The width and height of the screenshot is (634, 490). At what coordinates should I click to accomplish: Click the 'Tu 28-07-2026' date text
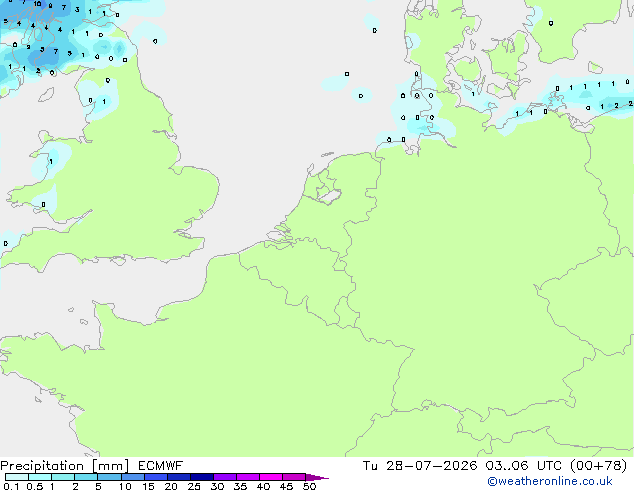pos(420,466)
